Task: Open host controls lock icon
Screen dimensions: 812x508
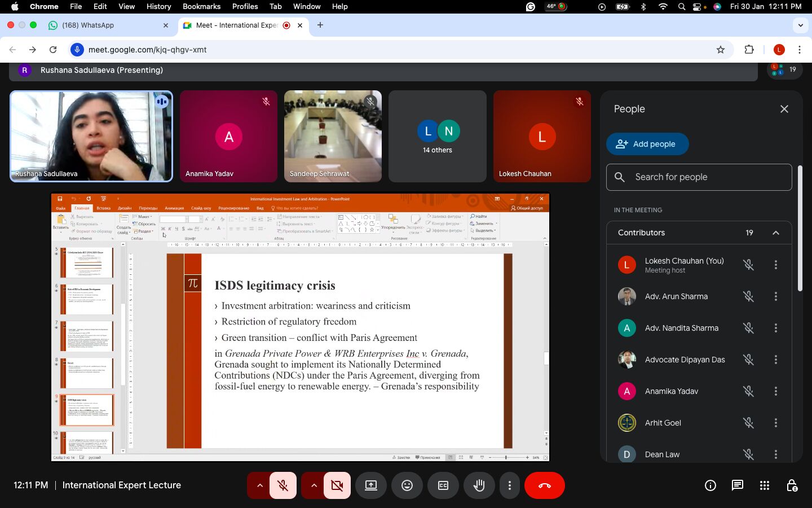Action: click(792, 485)
